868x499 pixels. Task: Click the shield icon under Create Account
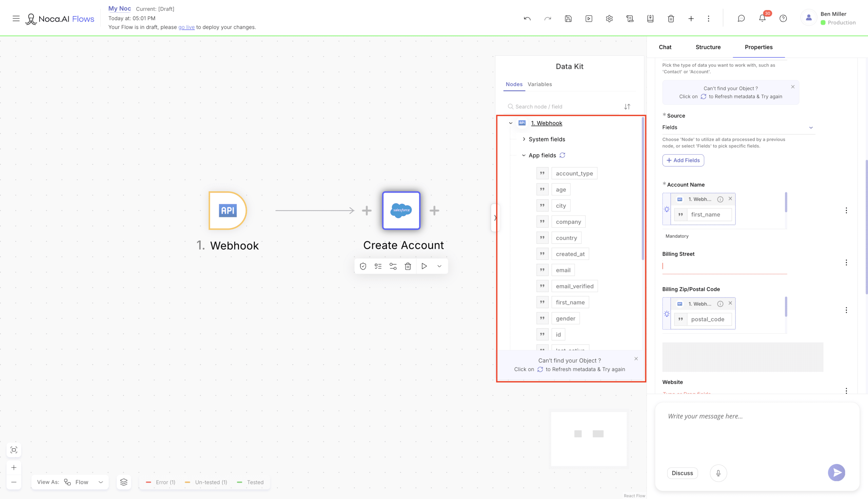click(x=363, y=266)
